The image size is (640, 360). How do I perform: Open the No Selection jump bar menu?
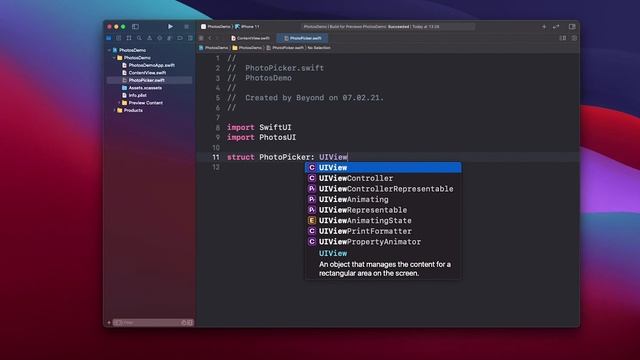(x=319, y=48)
